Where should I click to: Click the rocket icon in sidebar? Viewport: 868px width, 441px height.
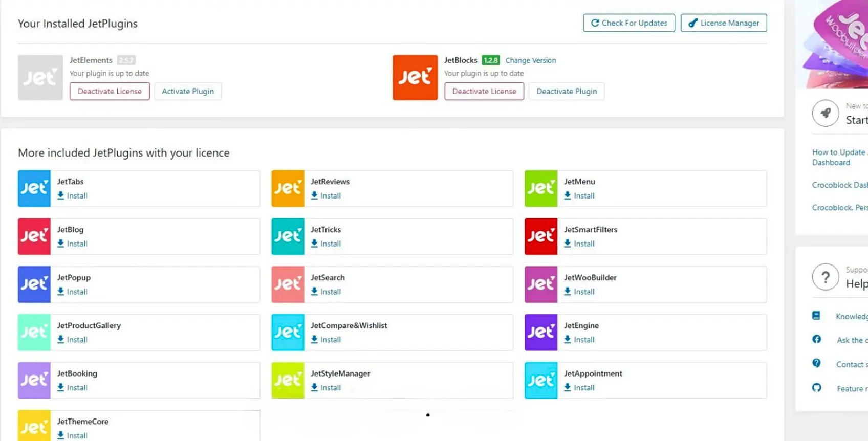[826, 113]
